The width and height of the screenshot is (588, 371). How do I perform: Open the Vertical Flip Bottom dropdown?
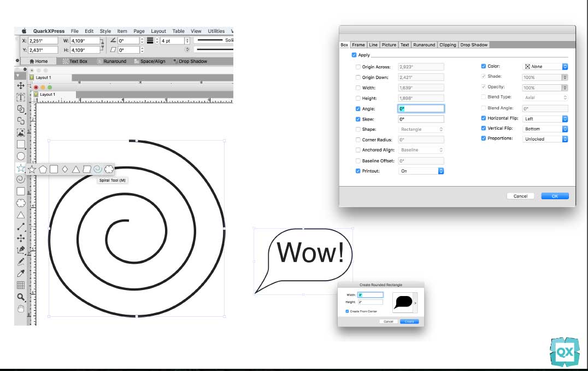545,129
